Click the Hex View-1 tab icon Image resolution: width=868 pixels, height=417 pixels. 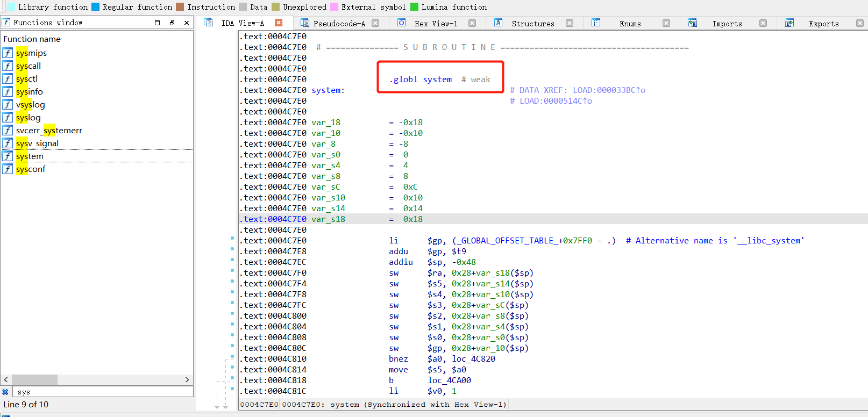(x=402, y=23)
